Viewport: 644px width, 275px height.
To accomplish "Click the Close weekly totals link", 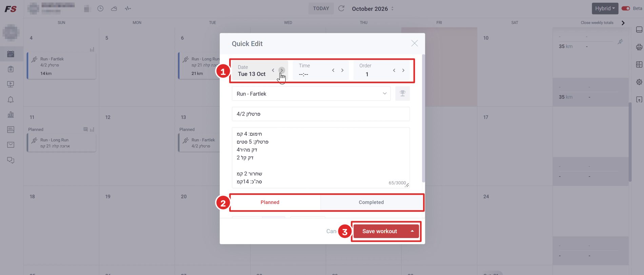I will coord(597,23).
